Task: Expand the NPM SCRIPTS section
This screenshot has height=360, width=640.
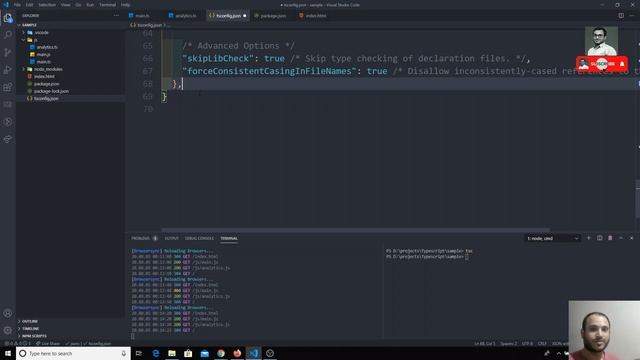Action: pos(34,336)
